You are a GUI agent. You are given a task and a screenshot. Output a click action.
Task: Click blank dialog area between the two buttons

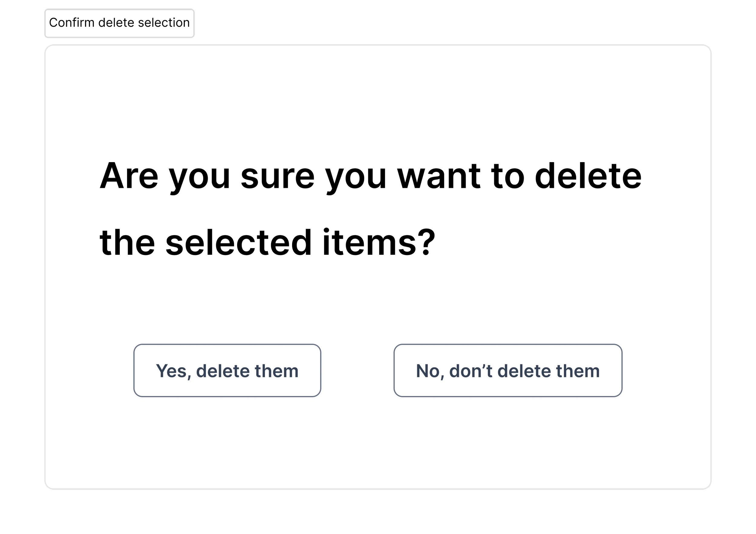coord(357,371)
